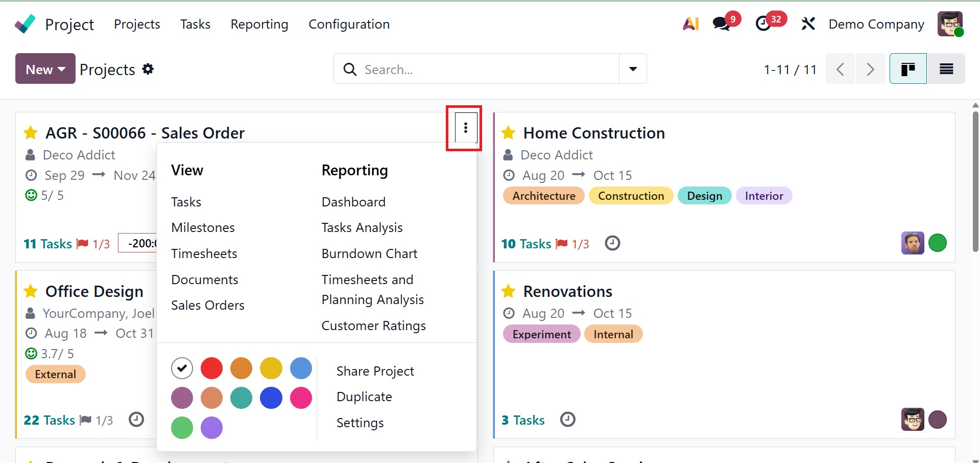The height and width of the screenshot is (463, 980).
Task: Close the AGR project three-dot menu
Action: coord(465,128)
